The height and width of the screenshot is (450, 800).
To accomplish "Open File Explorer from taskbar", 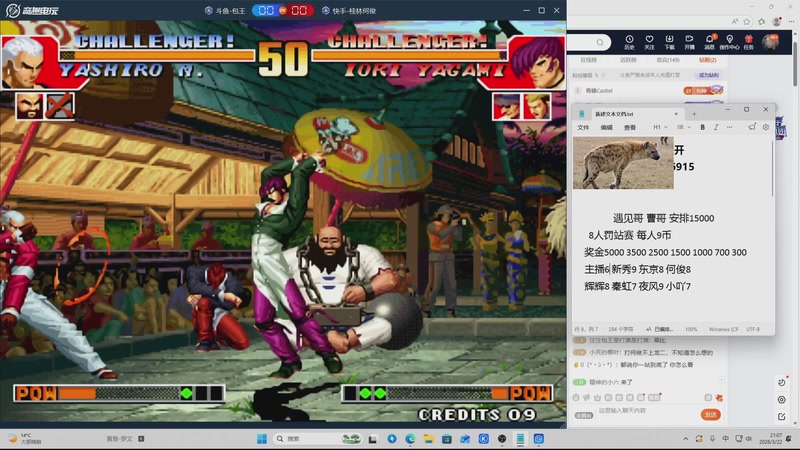I will [429, 439].
